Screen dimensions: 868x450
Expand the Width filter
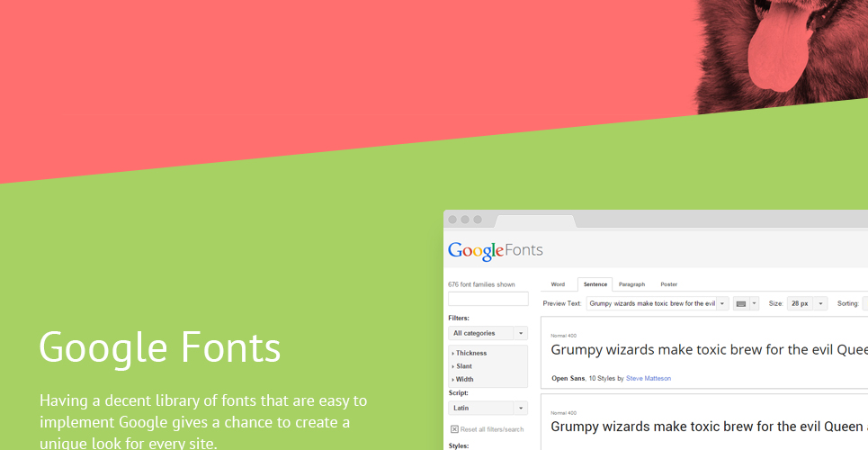463,380
